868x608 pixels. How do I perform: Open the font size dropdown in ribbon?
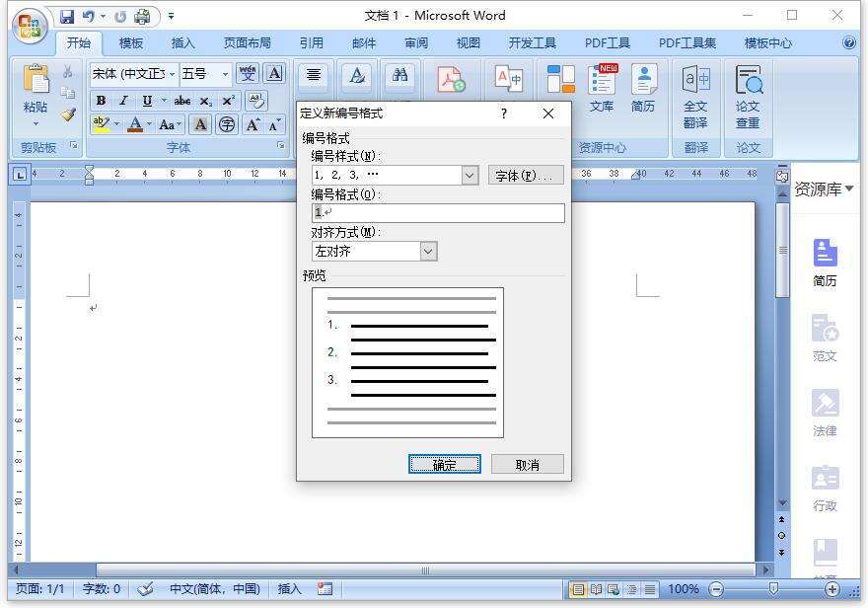pyautogui.click(x=225, y=74)
